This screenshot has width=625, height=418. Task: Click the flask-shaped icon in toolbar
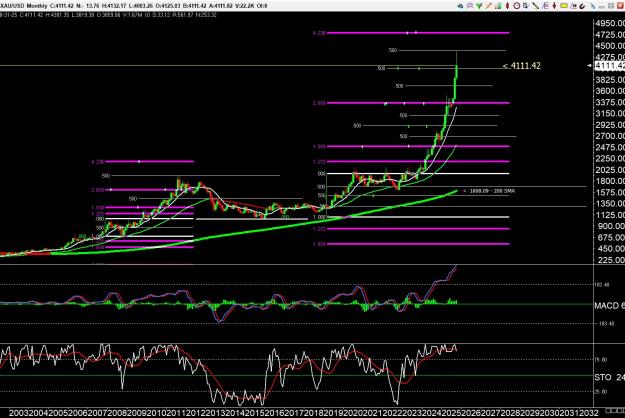[x=574, y=6]
